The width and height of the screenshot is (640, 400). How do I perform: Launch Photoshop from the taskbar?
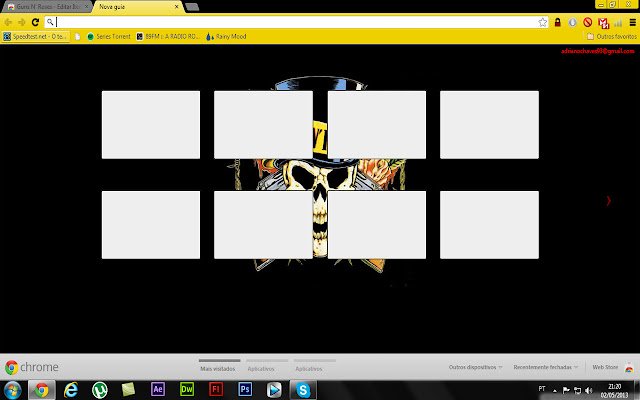(245, 389)
